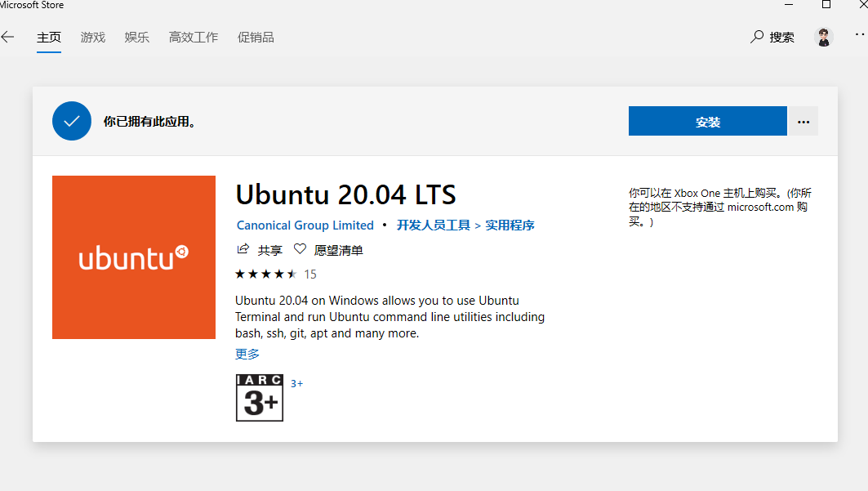Image resolution: width=868 pixels, height=491 pixels.
Task: Open more options beside the 安装 button
Action: (803, 121)
